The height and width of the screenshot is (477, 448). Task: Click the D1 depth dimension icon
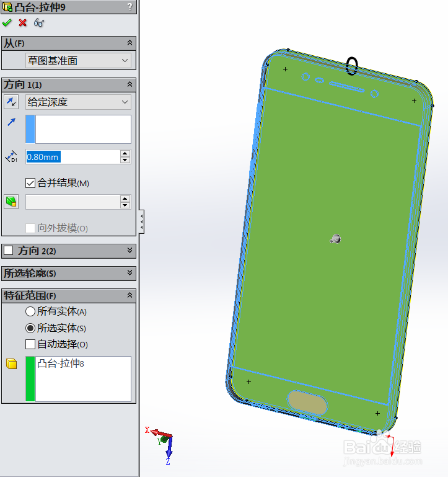pos(11,156)
